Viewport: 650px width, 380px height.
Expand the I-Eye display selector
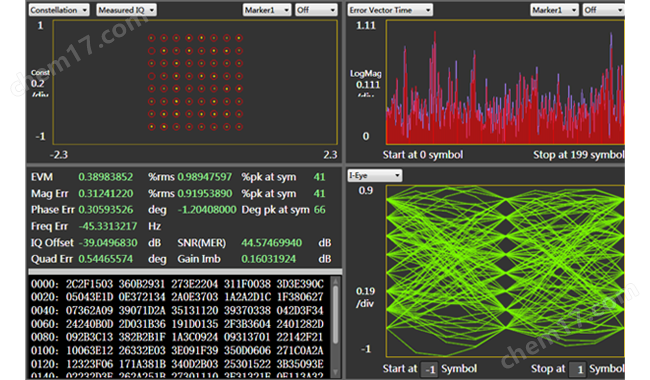[375, 176]
